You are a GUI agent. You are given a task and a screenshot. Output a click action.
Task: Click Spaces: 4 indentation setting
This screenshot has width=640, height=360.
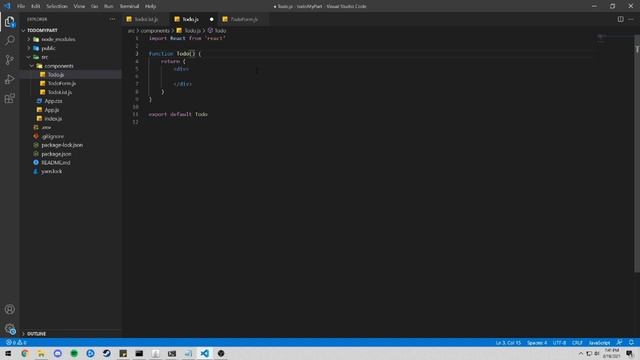coord(537,342)
